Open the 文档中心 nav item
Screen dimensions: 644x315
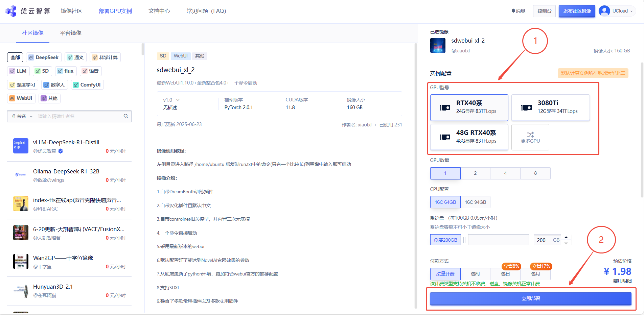tap(159, 11)
